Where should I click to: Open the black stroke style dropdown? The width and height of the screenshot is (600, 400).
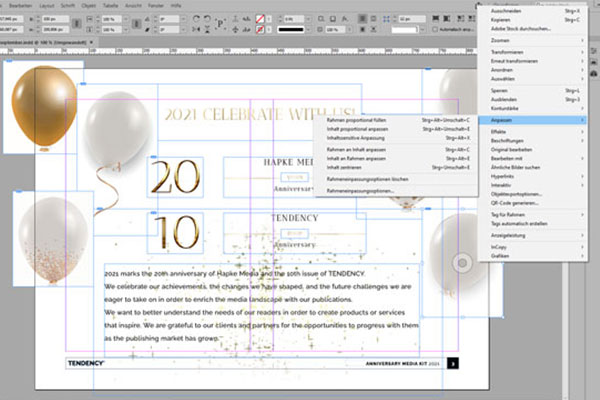308,29
